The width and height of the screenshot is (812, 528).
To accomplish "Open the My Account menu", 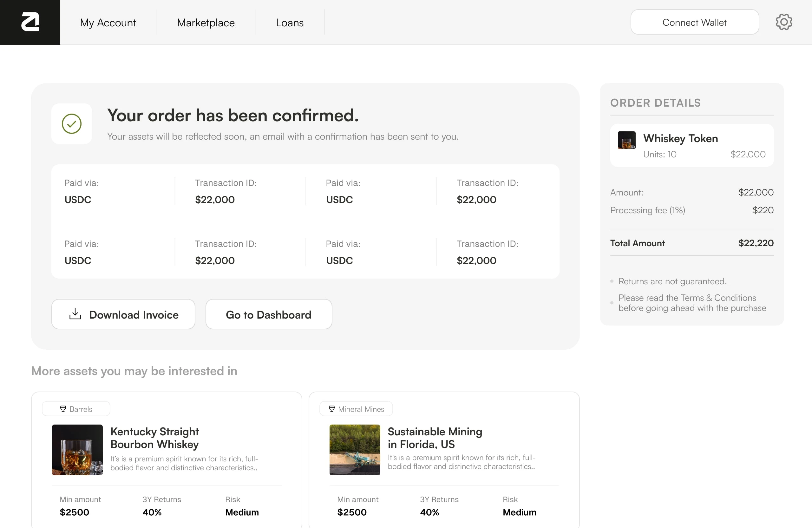I will click(108, 23).
